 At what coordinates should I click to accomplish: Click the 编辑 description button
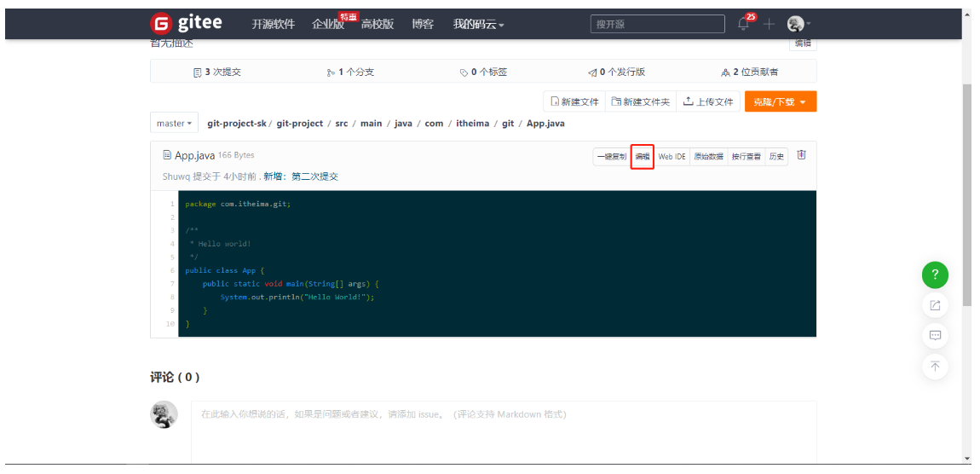coord(803,43)
